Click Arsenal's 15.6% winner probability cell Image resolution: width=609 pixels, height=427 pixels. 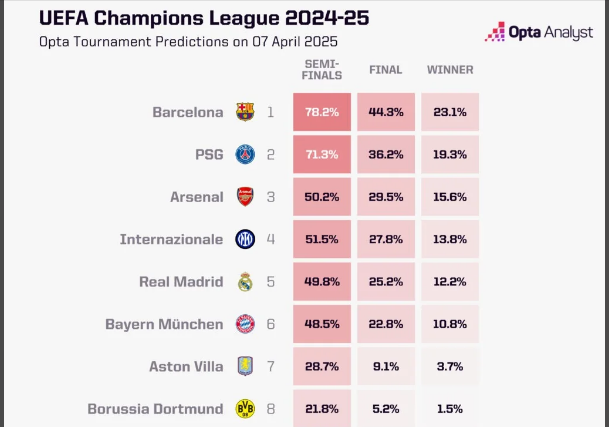click(x=450, y=197)
